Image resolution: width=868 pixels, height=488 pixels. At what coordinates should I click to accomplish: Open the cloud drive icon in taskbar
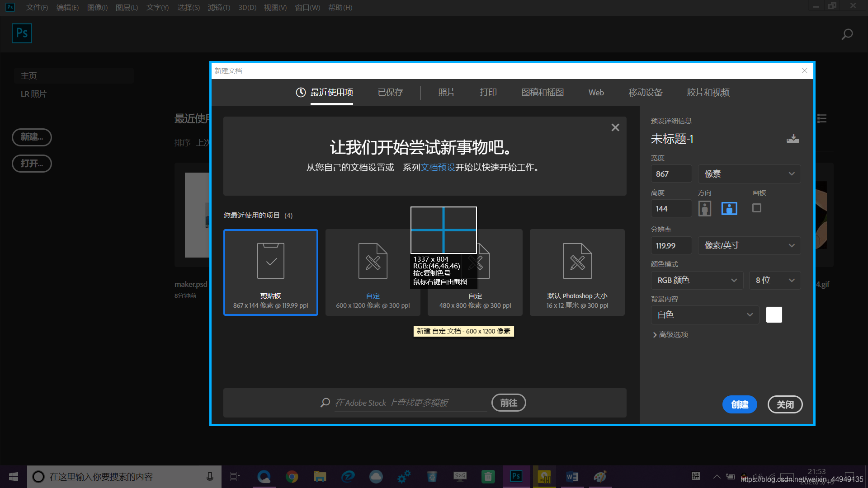coord(376,477)
